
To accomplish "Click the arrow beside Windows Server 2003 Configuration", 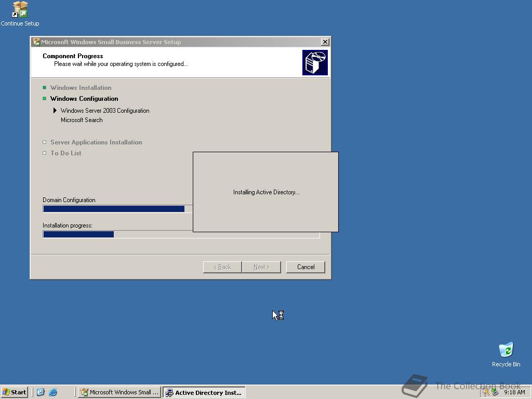I will (x=55, y=110).
